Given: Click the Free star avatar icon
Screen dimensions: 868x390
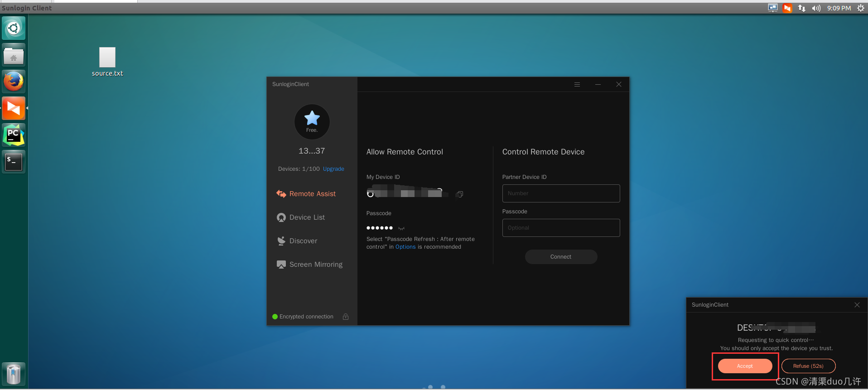Looking at the screenshot, I should pos(312,122).
